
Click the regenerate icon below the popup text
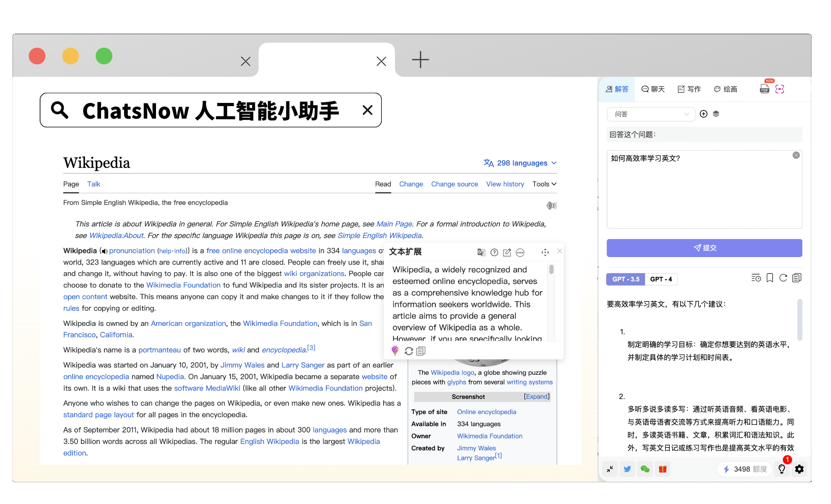coord(409,351)
